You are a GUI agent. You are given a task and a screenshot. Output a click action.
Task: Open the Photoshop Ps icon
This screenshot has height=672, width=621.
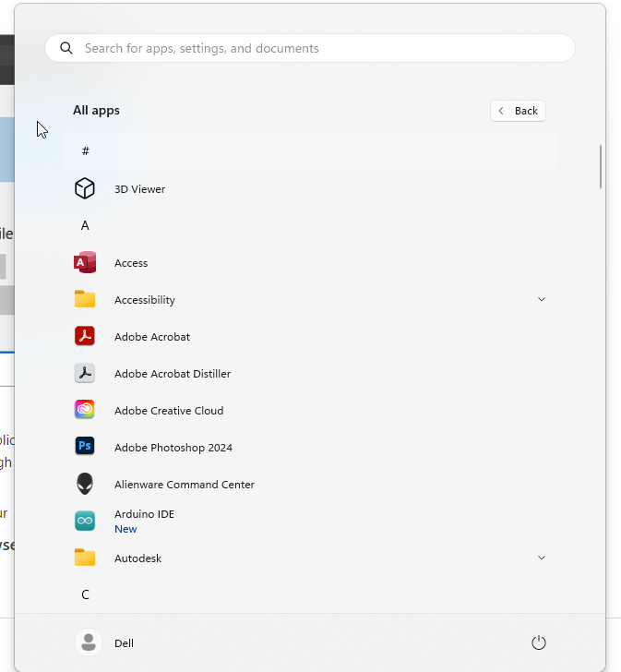tap(85, 447)
